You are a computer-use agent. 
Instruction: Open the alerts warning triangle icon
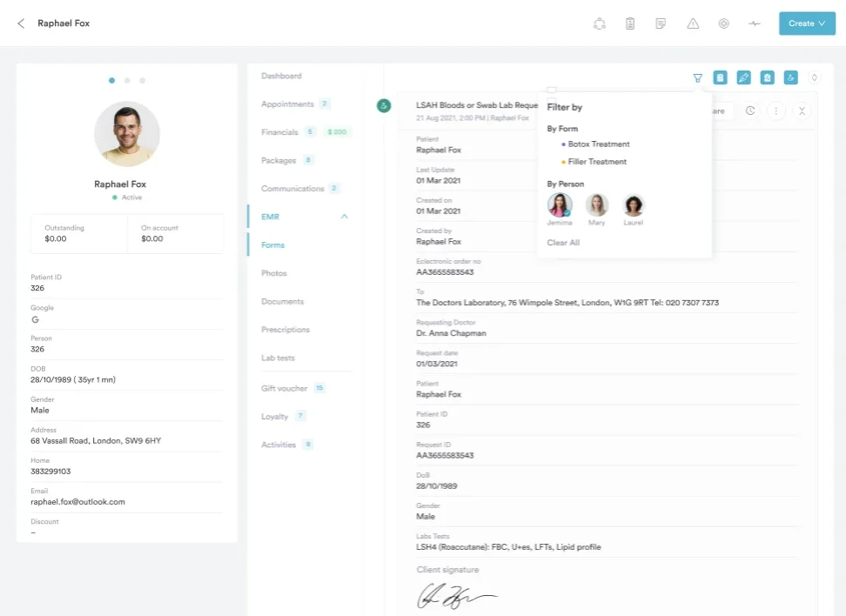click(x=693, y=23)
